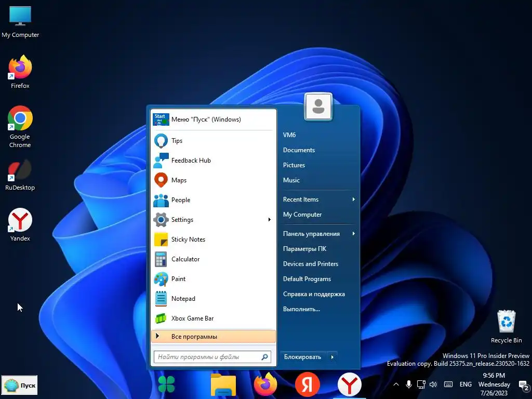Expand the Панель управления submenu arrow
Image resolution: width=532 pixels, height=399 pixels.
[353, 234]
